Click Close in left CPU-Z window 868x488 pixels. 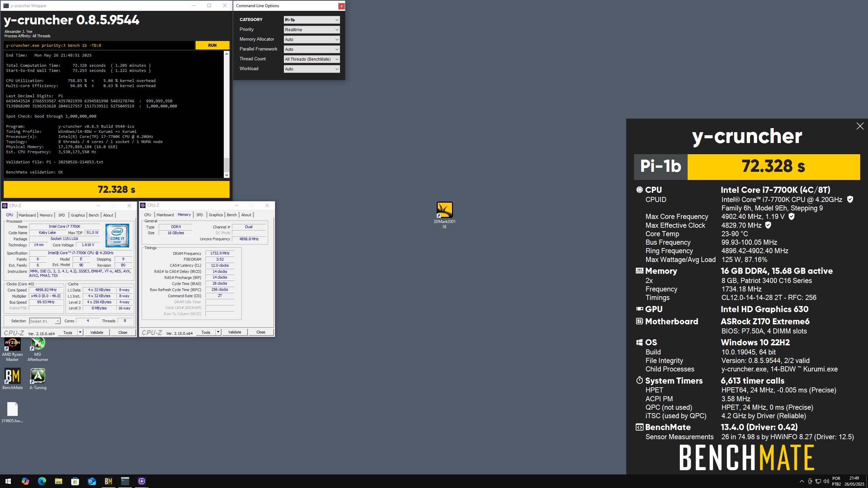pos(123,332)
